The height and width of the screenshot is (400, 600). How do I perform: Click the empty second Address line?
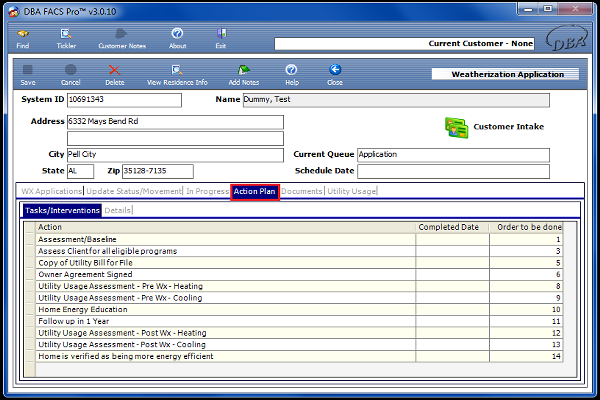point(175,138)
